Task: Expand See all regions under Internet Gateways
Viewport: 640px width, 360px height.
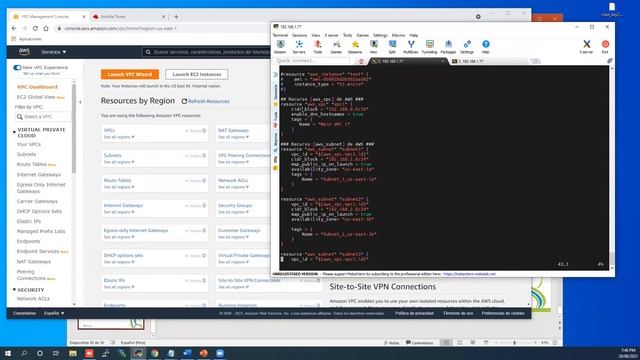Action: click(119, 212)
